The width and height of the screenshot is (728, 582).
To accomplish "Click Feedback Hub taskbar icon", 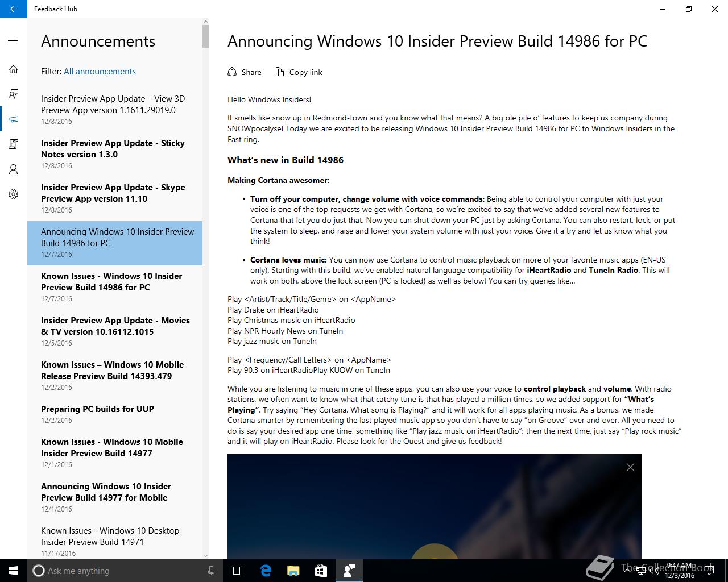I will 349,571.
